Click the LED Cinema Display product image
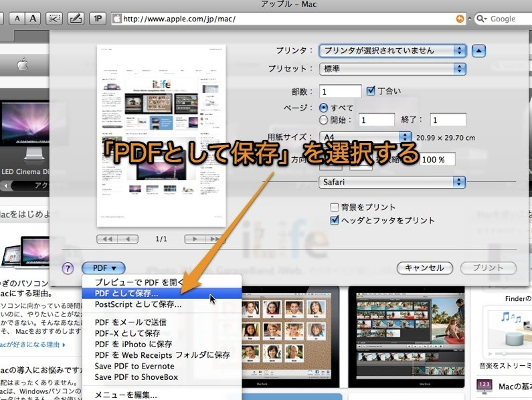Image resolution: width=532 pixels, height=400 pixels. (x=25, y=129)
